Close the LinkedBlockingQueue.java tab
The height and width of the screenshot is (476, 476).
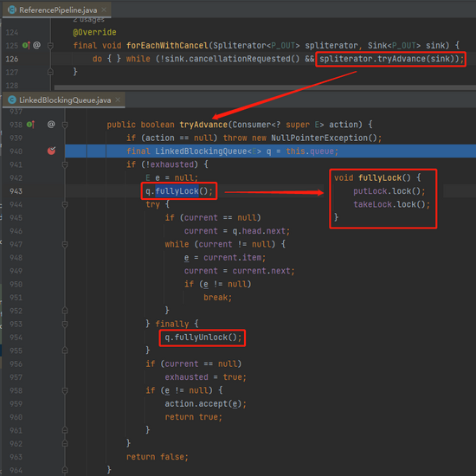[118, 100]
